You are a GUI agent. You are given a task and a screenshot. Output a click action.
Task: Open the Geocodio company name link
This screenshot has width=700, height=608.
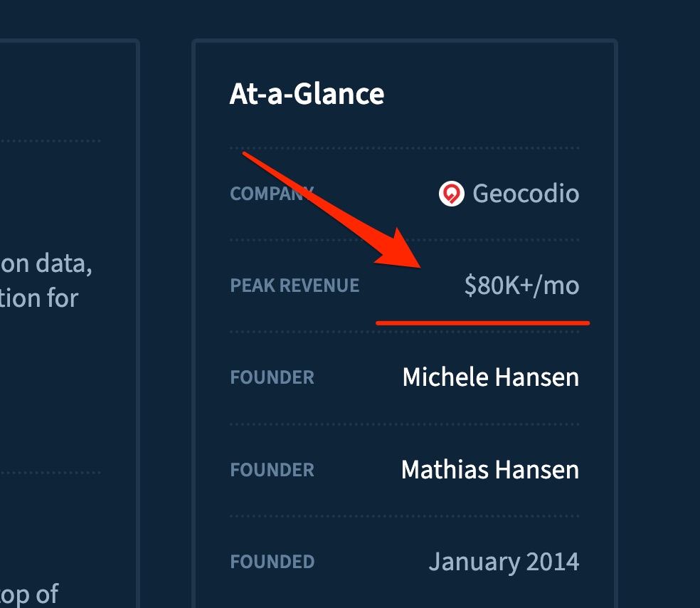pos(526,193)
